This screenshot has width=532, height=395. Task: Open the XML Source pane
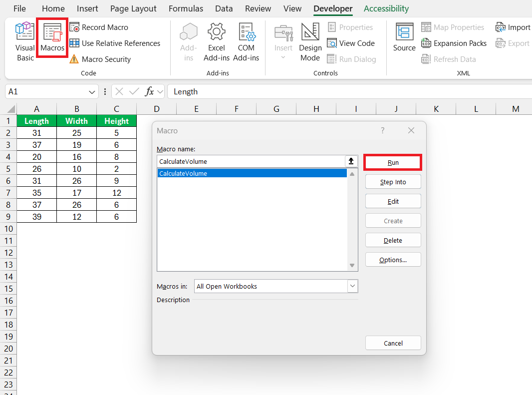pos(404,37)
